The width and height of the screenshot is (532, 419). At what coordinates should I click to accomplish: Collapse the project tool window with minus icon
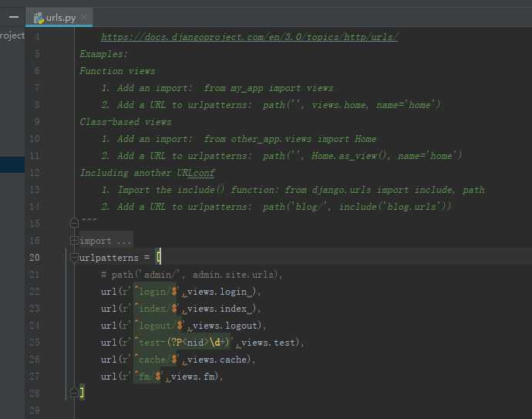[x=14, y=17]
